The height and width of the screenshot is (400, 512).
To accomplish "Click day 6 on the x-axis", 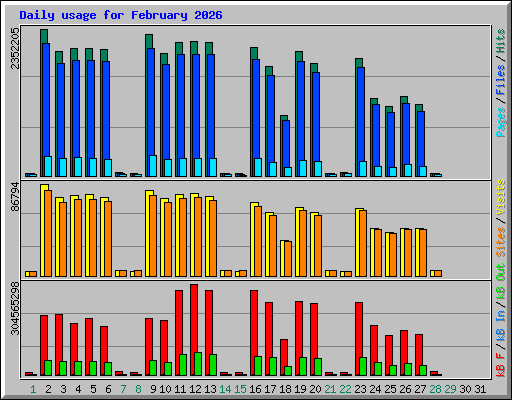I will (108, 389).
